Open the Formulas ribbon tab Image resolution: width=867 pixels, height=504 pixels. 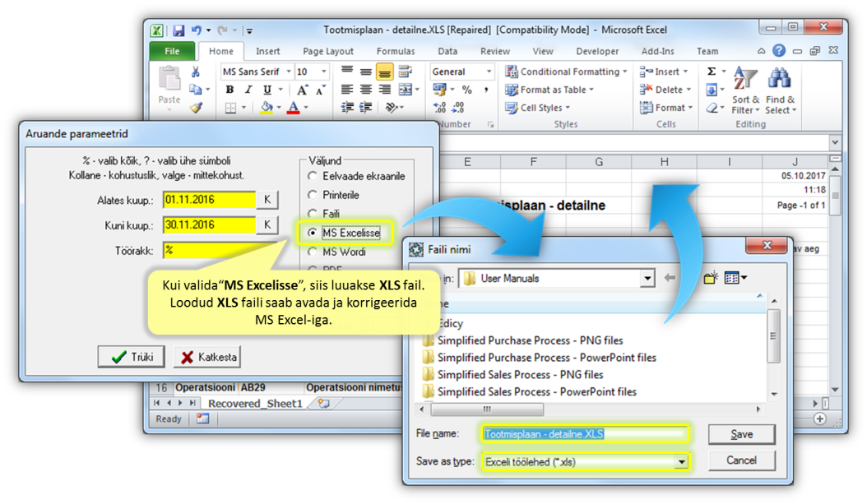[396, 51]
